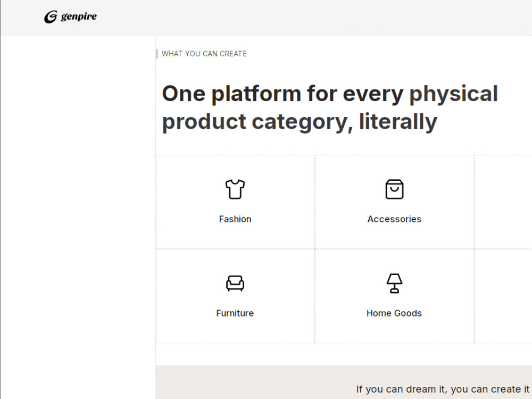The height and width of the screenshot is (399, 532).
Task: Click the Furniture category label
Action: click(x=235, y=313)
